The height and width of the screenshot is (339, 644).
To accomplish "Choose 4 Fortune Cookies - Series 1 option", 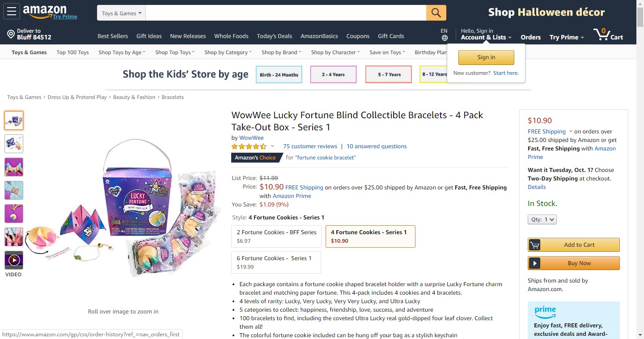I will point(370,236).
